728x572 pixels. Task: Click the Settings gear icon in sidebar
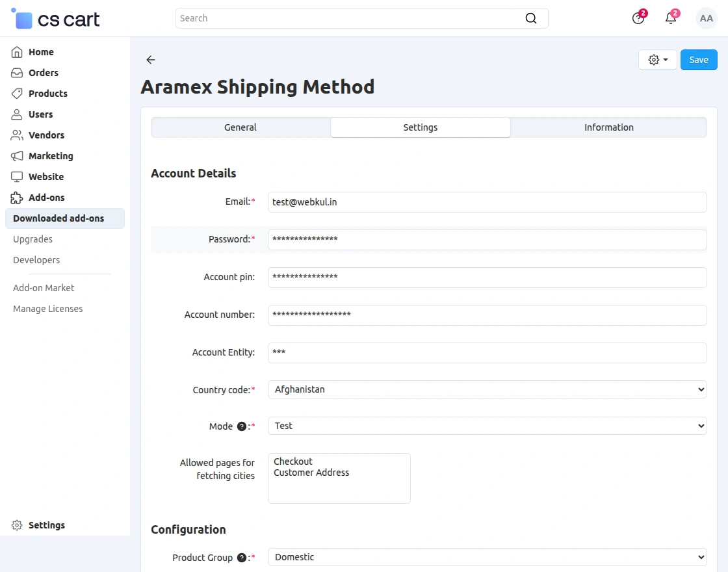point(17,525)
